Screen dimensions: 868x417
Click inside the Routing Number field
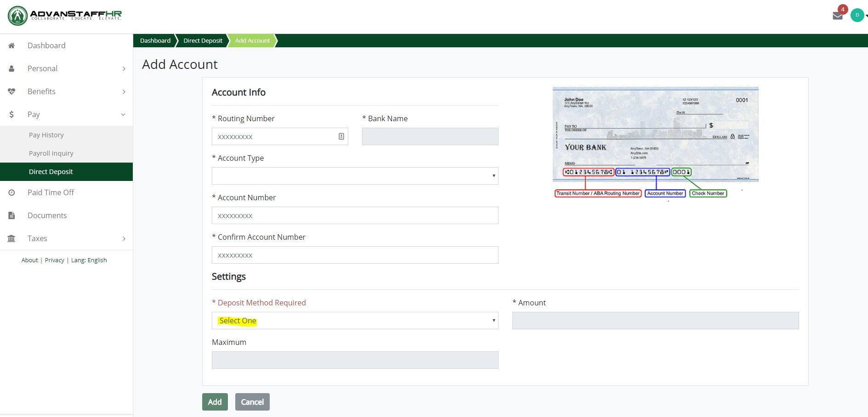point(276,136)
